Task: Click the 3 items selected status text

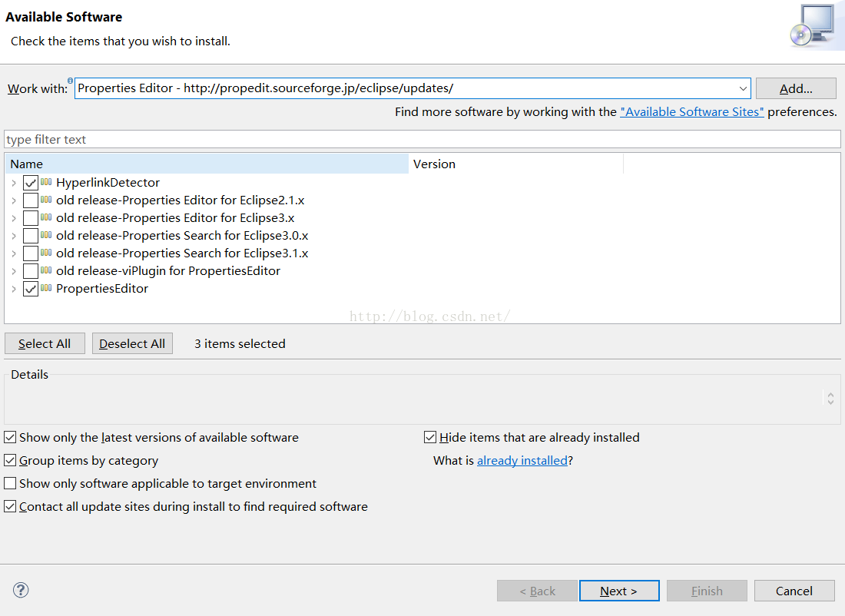Action: pyautogui.click(x=240, y=343)
